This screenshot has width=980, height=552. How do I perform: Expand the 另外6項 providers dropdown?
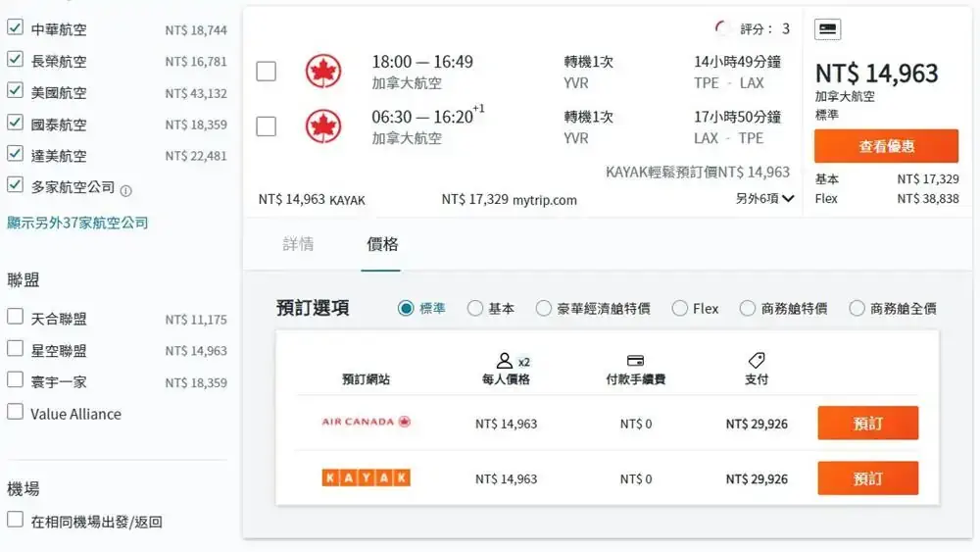tap(764, 199)
